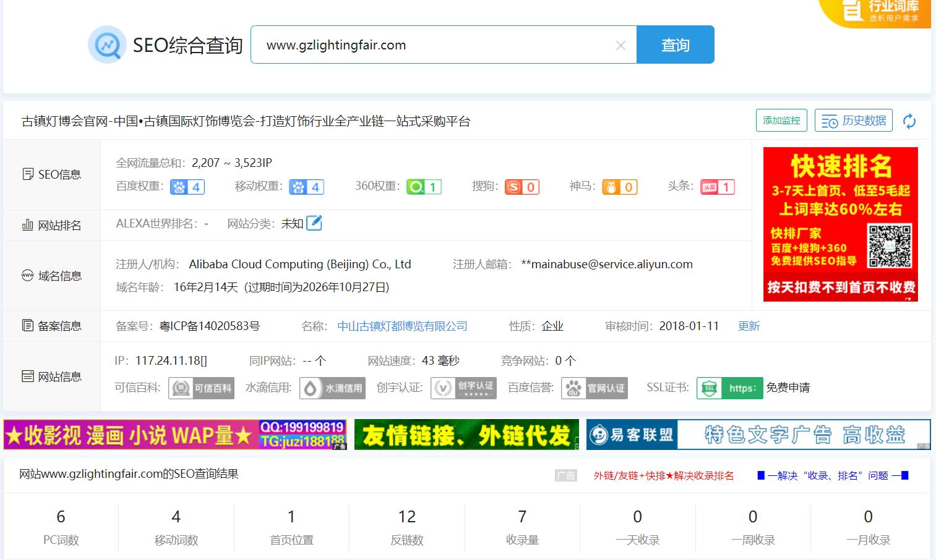Click the 首页位置 value 1
The height and width of the screenshot is (560, 936).
click(x=291, y=517)
